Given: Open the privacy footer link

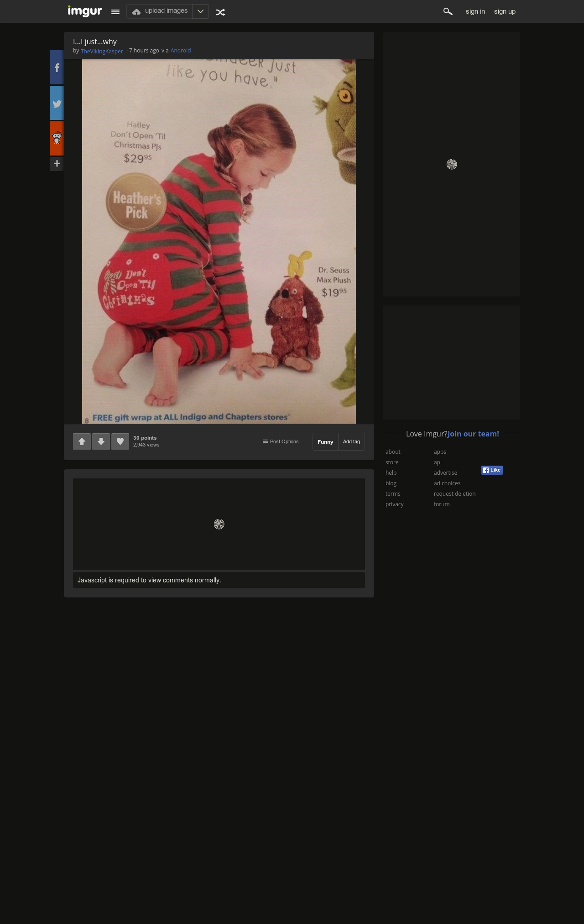Looking at the screenshot, I should point(395,504).
